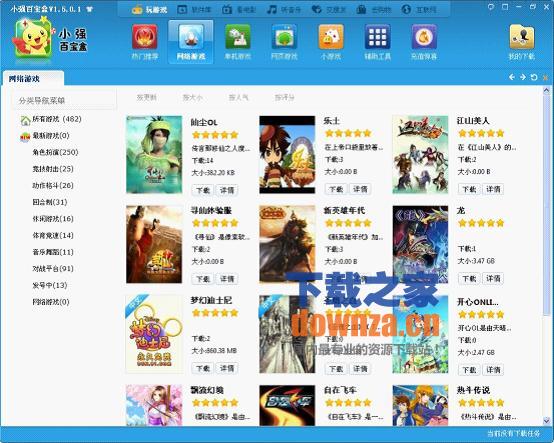This screenshot has width=554, height=443.
Task: Click 详情 button for 开心ONLI...
Action: [493, 370]
